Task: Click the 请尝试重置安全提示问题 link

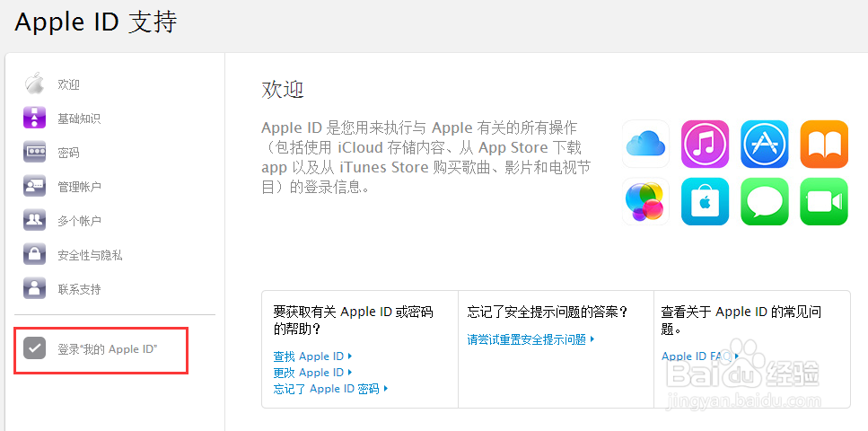Action: [x=530, y=339]
